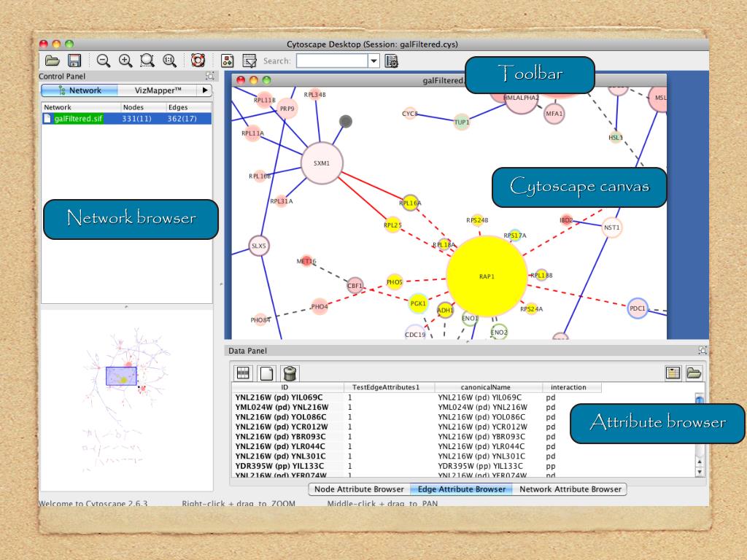Viewport: 747px width, 560px height.
Task: Click the blue viewport rectangle in the overview
Action: (x=122, y=376)
